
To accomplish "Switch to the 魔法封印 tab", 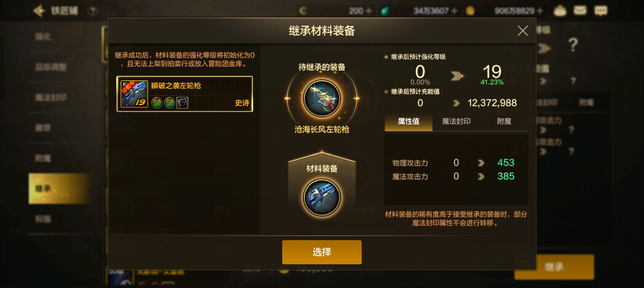I will coord(456,121).
